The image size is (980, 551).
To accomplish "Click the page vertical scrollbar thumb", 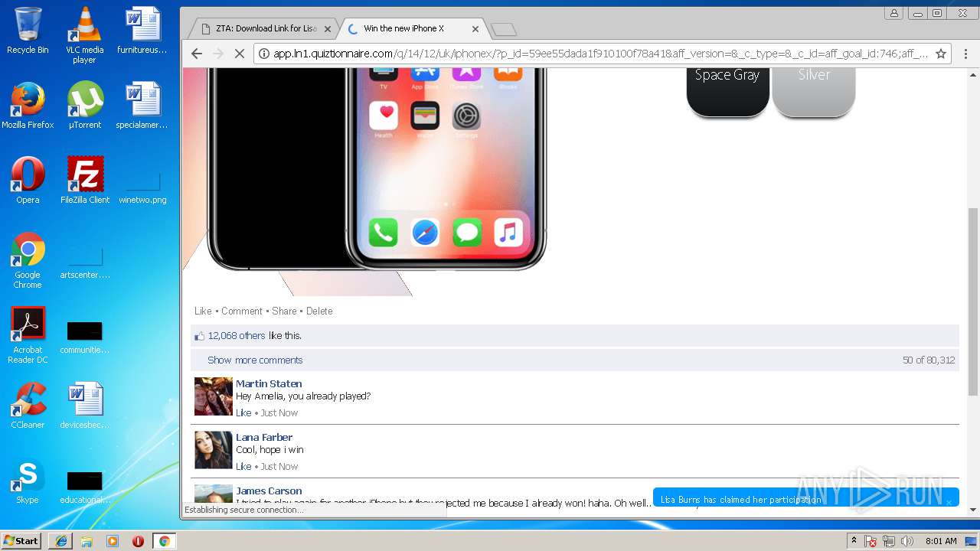I will [x=973, y=302].
